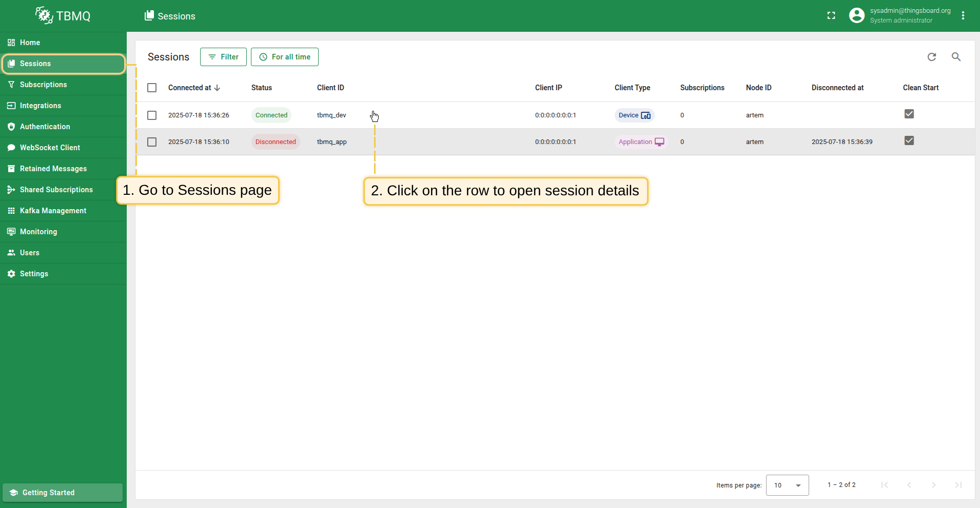980x508 pixels.
Task: Click the refresh sessions icon
Action: (x=932, y=57)
